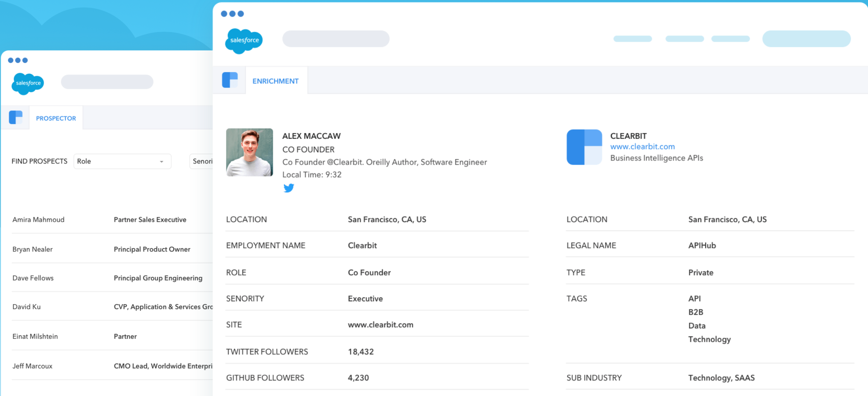Click the 'CMO Lead, Worldwide Enterprise' title

(163, 366)
